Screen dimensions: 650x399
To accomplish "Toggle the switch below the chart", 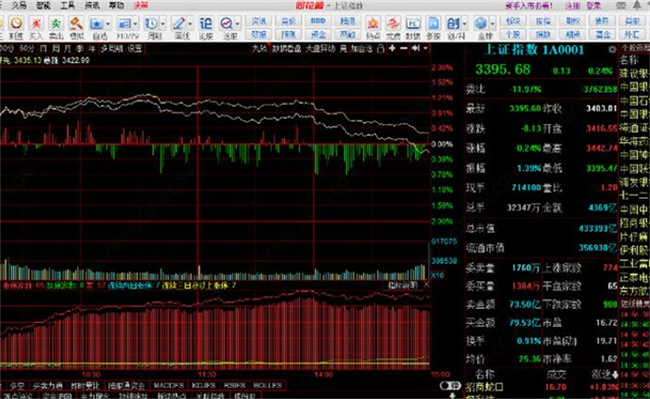I will (x=450, y=385).
